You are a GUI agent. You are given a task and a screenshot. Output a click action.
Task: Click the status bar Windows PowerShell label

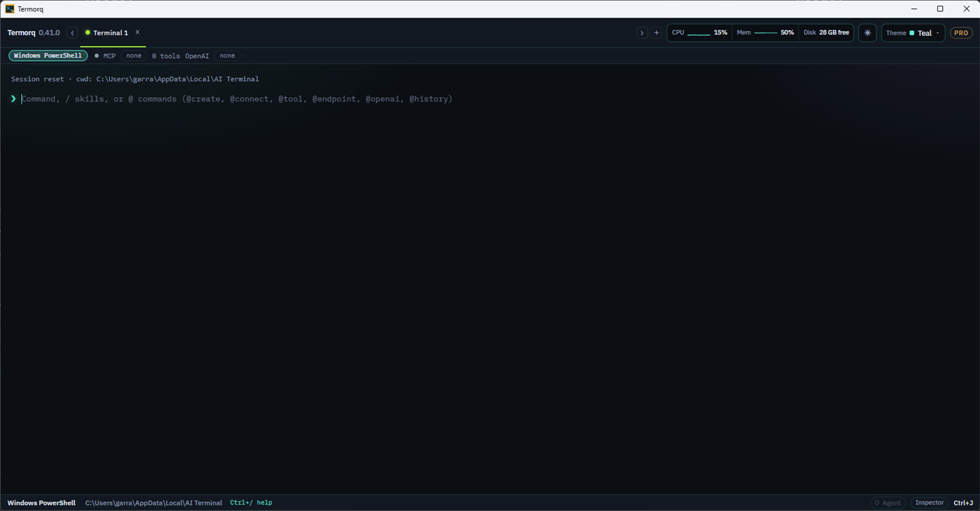[41, 503]
